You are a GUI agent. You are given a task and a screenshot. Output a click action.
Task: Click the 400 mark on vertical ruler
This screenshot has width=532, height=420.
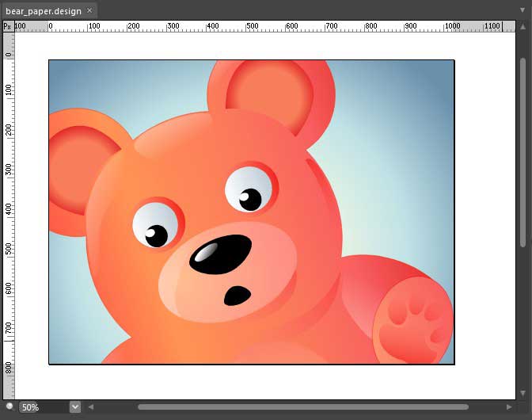pos(9,209)
